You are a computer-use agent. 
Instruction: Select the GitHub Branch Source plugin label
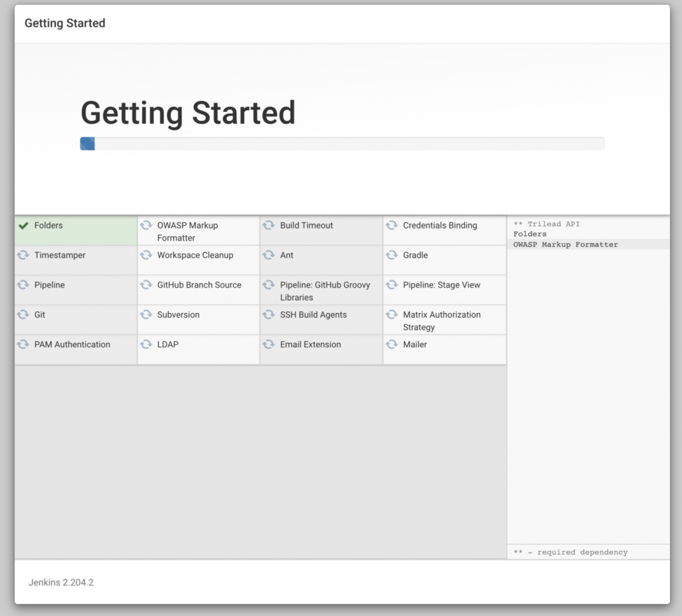pos(199,285)
